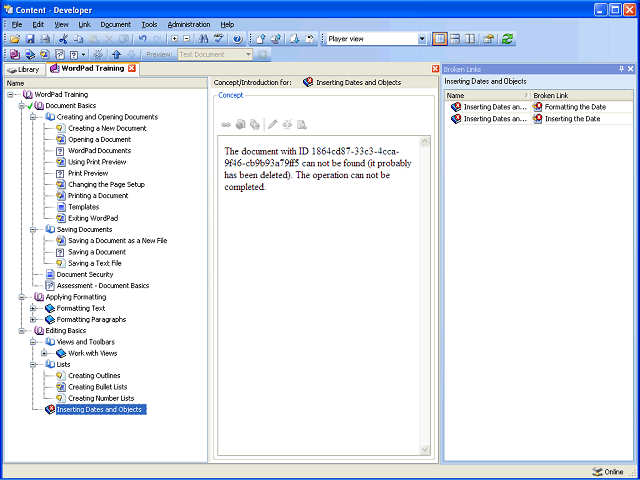The width and height of the screenshot is (640, 480).
Task: Open Find with the binoculars icon
Action: [203, 39]
